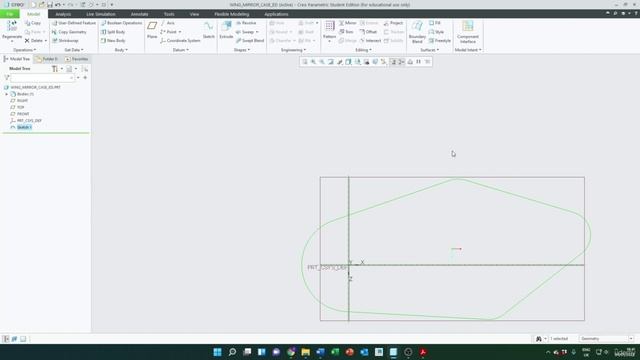Open Component Interface
The height and width of the screenshot is (360, 640).
(468, 32)
